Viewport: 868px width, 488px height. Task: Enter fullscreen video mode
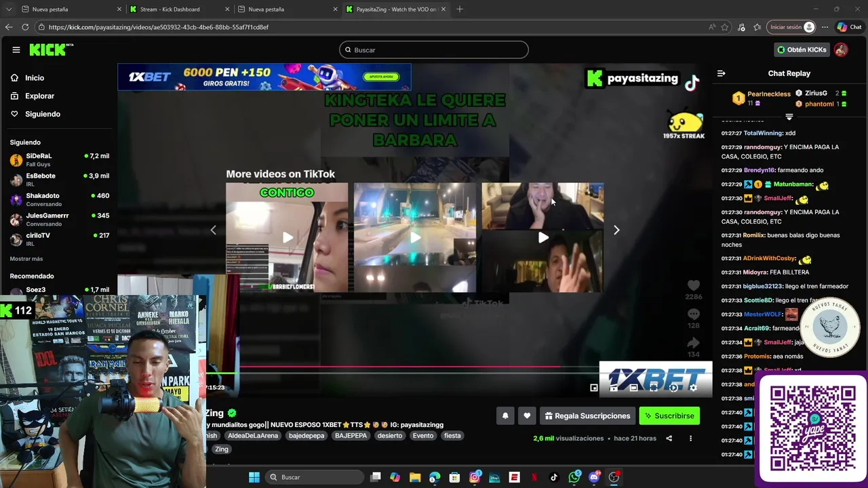point(653,388)
